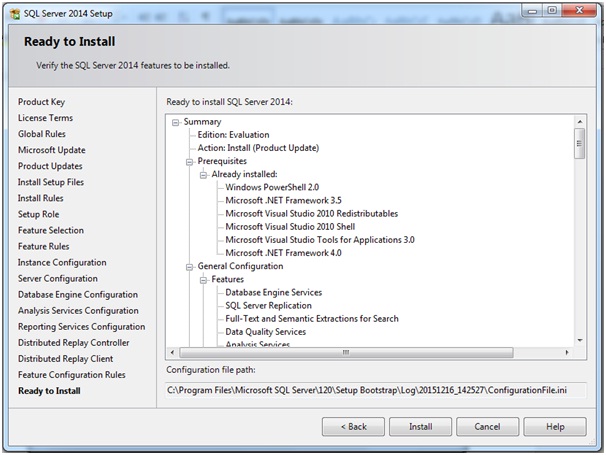Select the Feature Rules step
Image resolution: width=606 pixels, height=455 pixels.
tap(44, 246)
